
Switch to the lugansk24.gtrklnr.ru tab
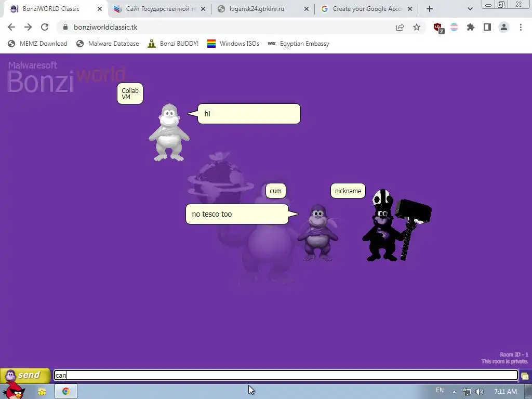point(257,9)
